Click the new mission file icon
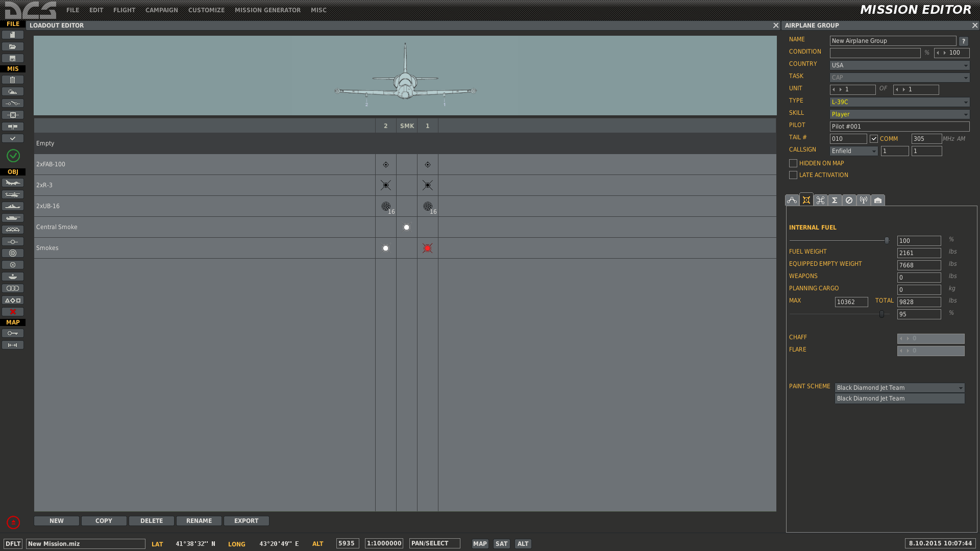 (x=13, y=35)
